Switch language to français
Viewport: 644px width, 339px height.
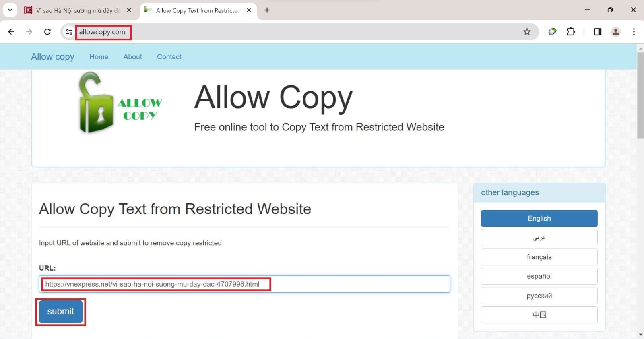(x=539, y=257)
